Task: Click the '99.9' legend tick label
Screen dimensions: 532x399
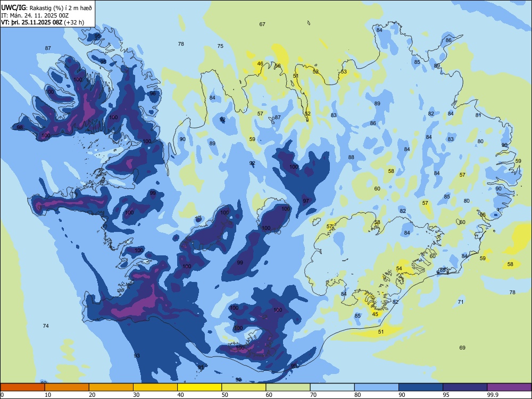Action: (x=493, y=395)
